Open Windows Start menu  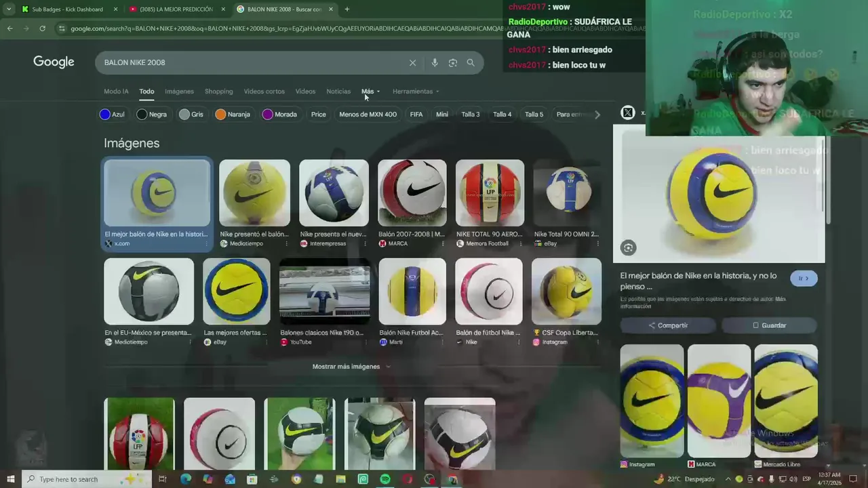tap(11, 479)
